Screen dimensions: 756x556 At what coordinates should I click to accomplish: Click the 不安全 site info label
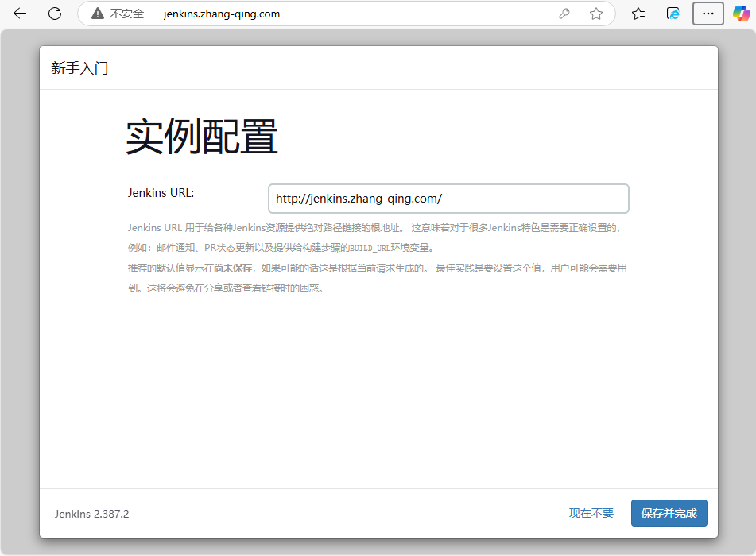[127, 14]
